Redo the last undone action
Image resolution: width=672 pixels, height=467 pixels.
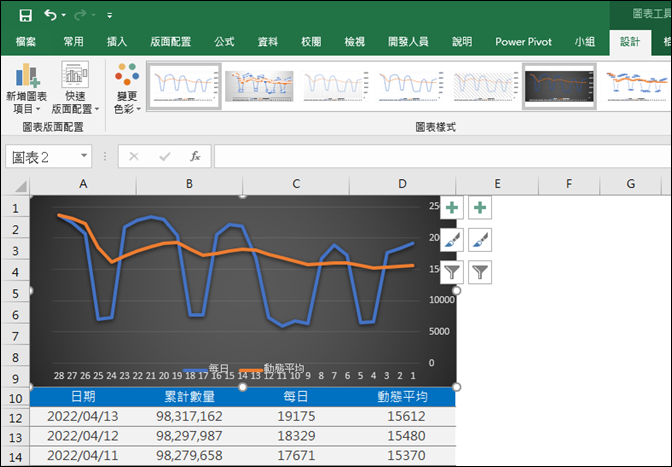click(80, 15)
